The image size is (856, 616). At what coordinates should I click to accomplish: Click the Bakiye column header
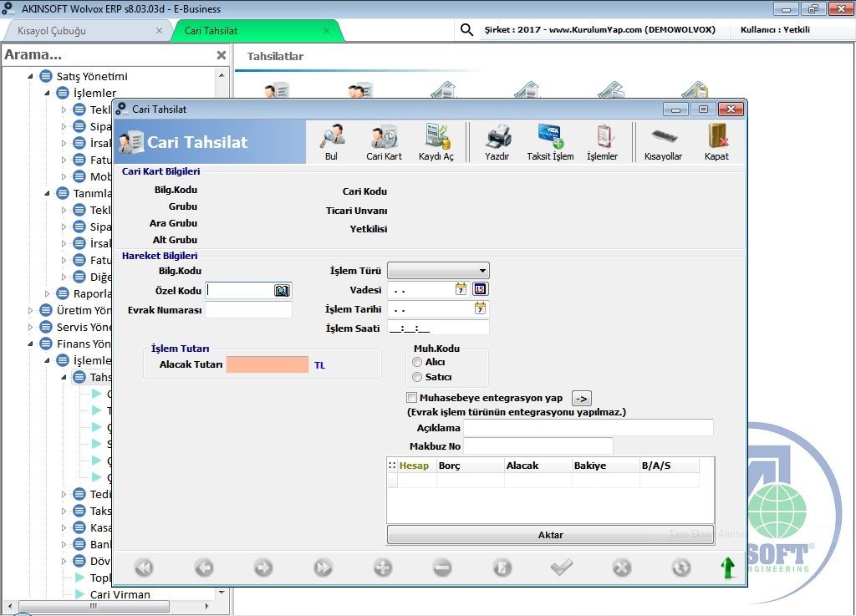point(606,466)
